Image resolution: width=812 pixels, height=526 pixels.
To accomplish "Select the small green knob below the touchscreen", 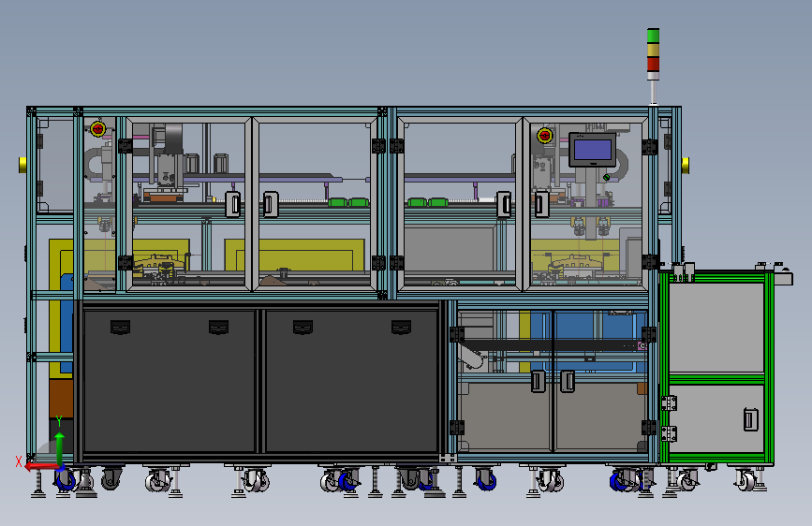I will coord(606,177).
